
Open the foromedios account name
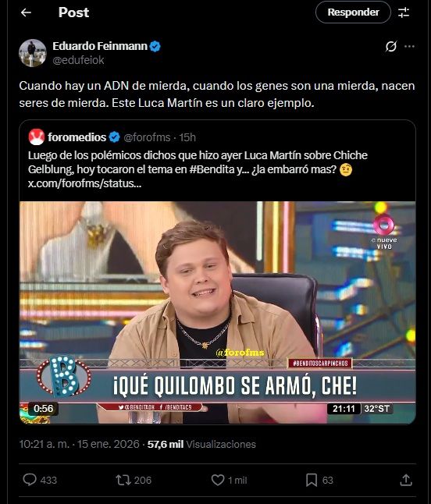[x=77, y=137]
